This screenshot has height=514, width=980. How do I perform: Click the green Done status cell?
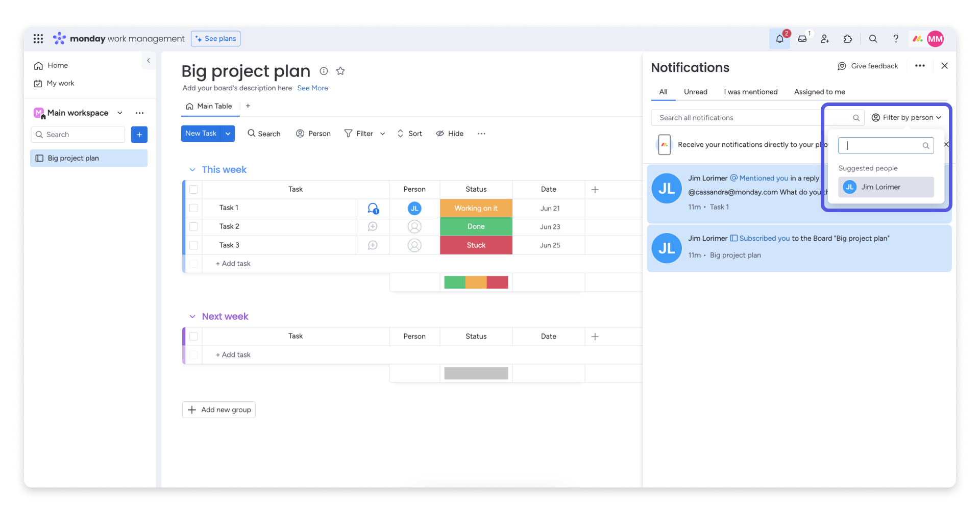pyautogui.click(x=476, y=226)
